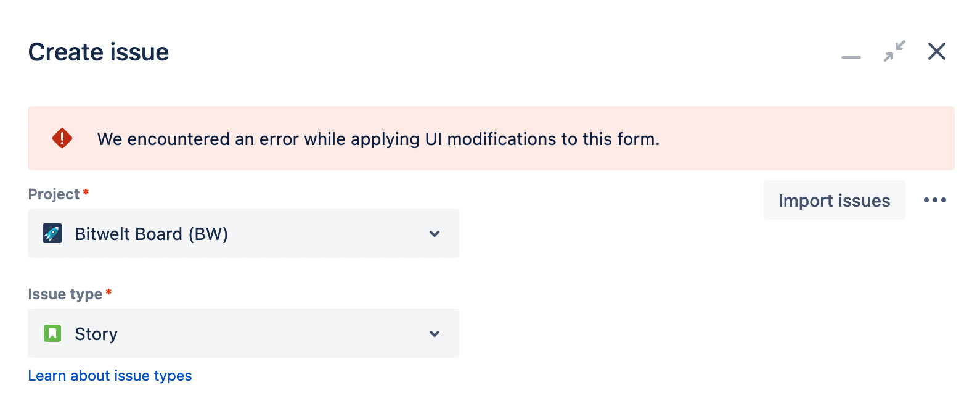Click the shrink dialog diagonal arrows icon
The height and width of the screenshot is (406, 980).
click(894, 51)
